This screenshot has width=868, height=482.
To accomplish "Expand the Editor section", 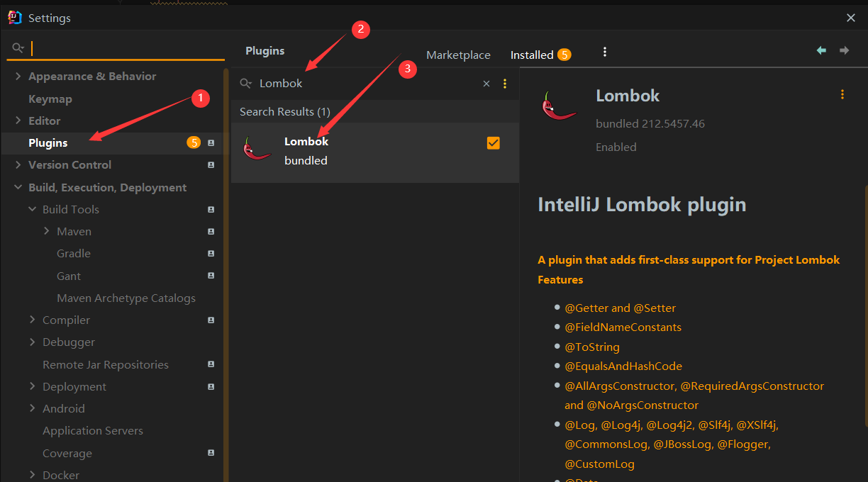I will click(x=18, y=121).
